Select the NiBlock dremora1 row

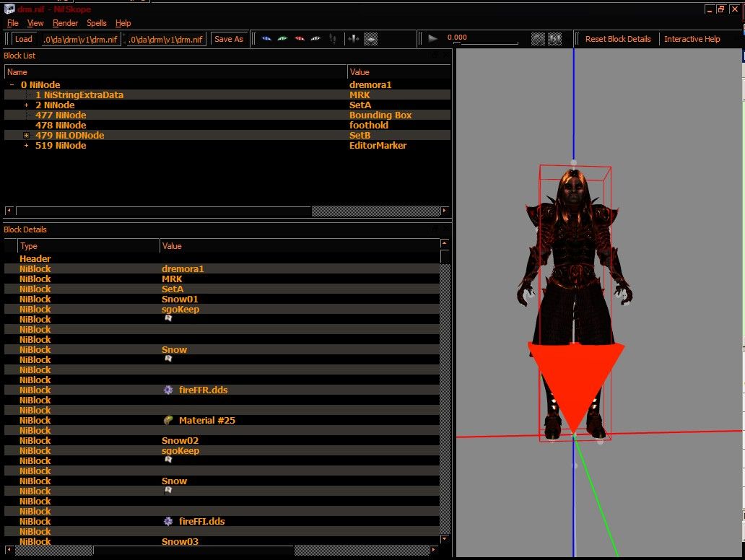point(222,269)
